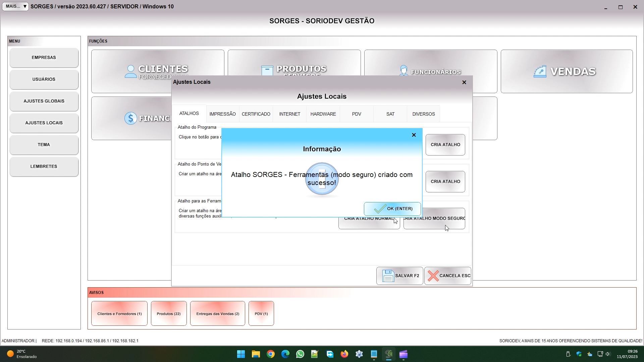Launch Microsoft Edge from taskbar
The height and width of the screenshot is (362, 644).
(285, 354)
